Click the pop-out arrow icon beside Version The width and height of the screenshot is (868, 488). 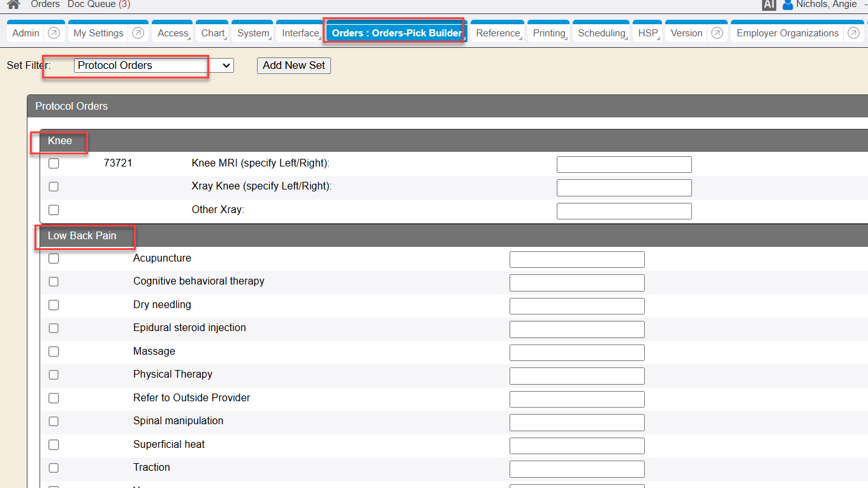coord(717,33)
